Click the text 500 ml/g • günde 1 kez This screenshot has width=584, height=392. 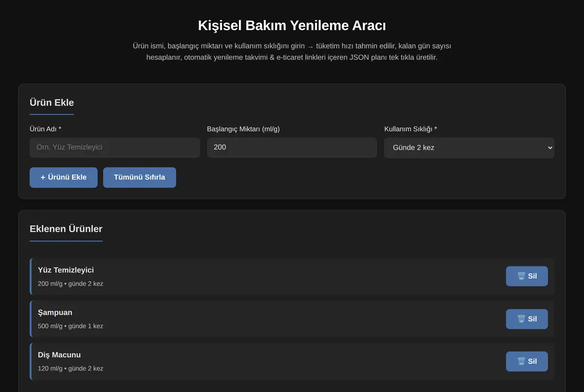click(71, 326)
